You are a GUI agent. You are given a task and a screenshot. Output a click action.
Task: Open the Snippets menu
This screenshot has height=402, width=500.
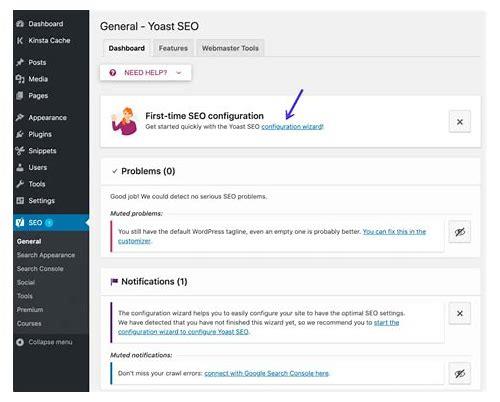[51, 151]
